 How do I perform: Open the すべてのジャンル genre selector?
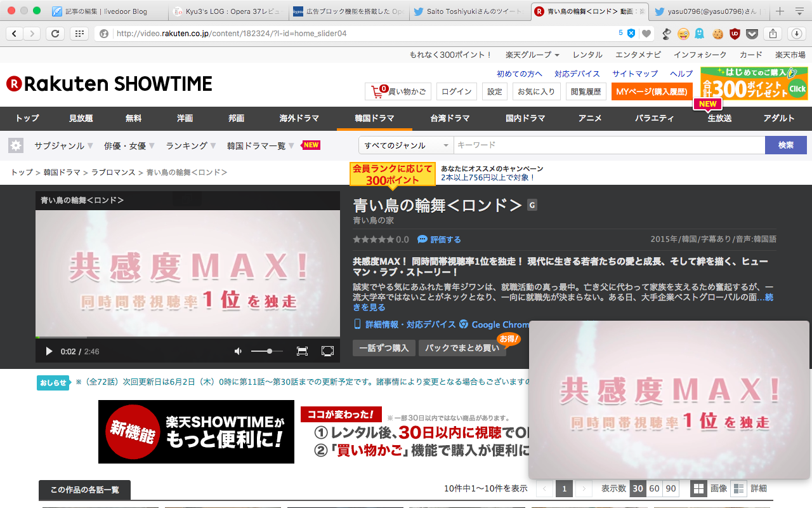406,145
